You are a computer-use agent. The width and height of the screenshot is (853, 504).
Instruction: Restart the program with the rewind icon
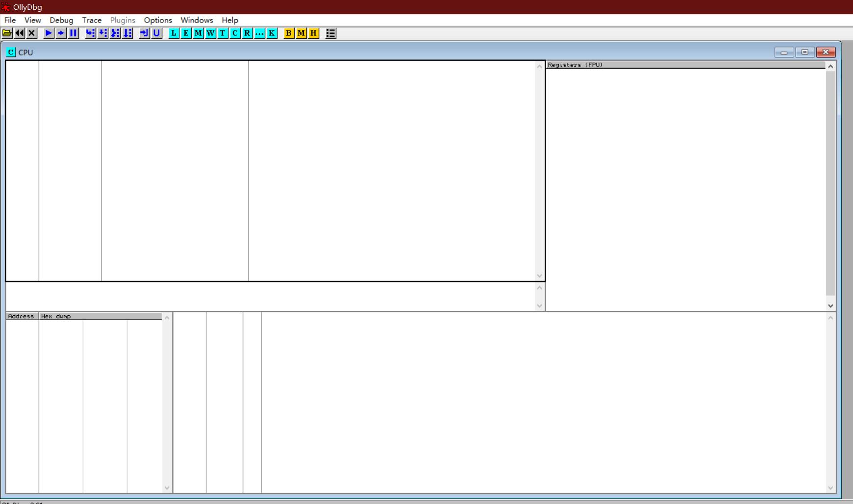20,33
